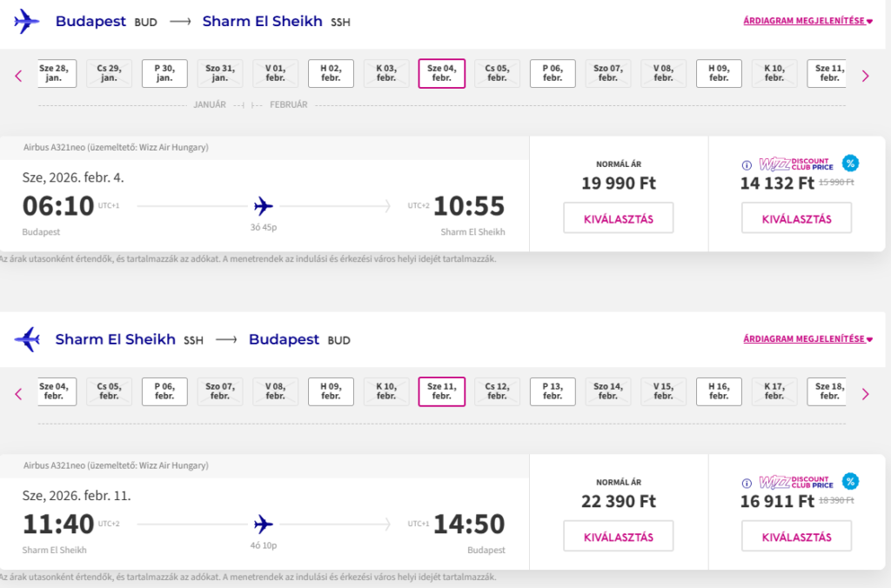Click the return flight airplane icon in header

pyautogui.click(x=27, y=339)
